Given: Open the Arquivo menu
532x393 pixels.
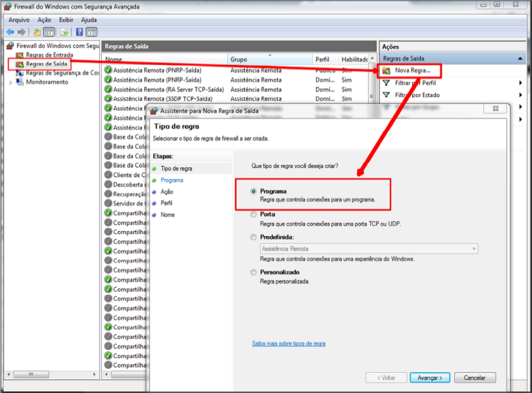Looking at the screenshot, I should [x=19, y=20].
